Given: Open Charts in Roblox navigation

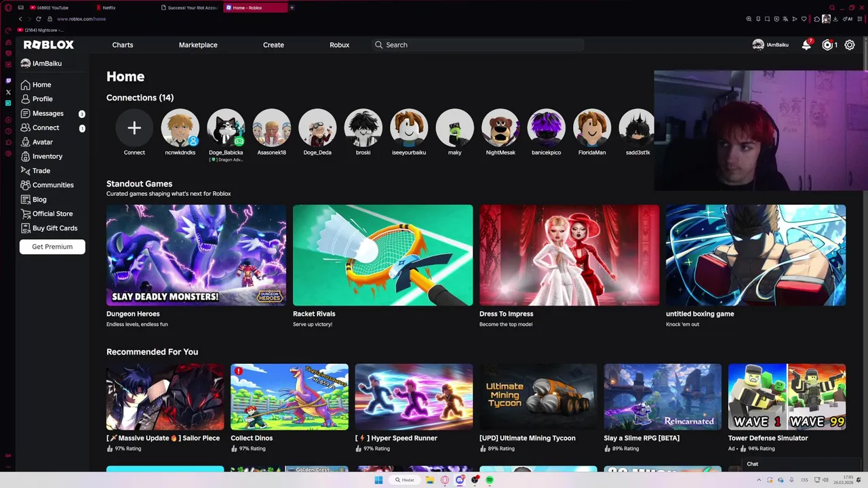Looking at the screenshot, I should point(123,45).
